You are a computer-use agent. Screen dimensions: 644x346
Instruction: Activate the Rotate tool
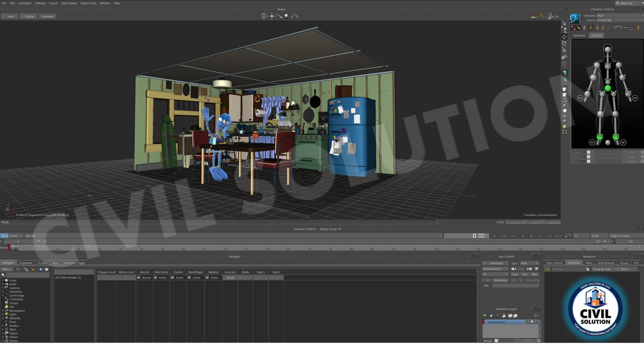click(x=565, y=43)
